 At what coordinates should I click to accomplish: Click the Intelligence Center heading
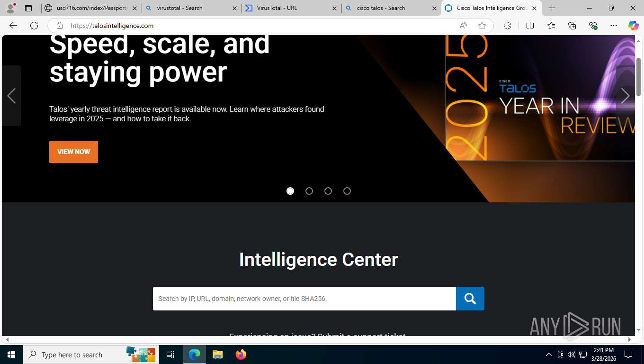(318, 260)
